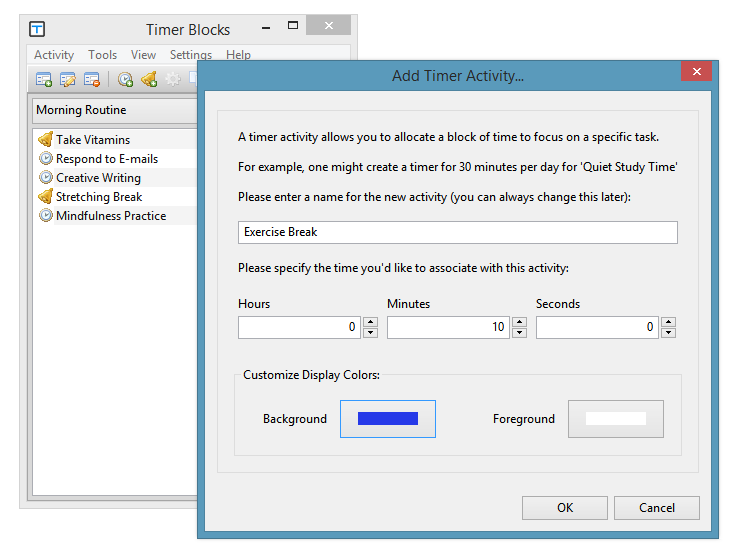Pick the blue Background color swatch
This screenshot has height=546, width=730.
[388, 419]
